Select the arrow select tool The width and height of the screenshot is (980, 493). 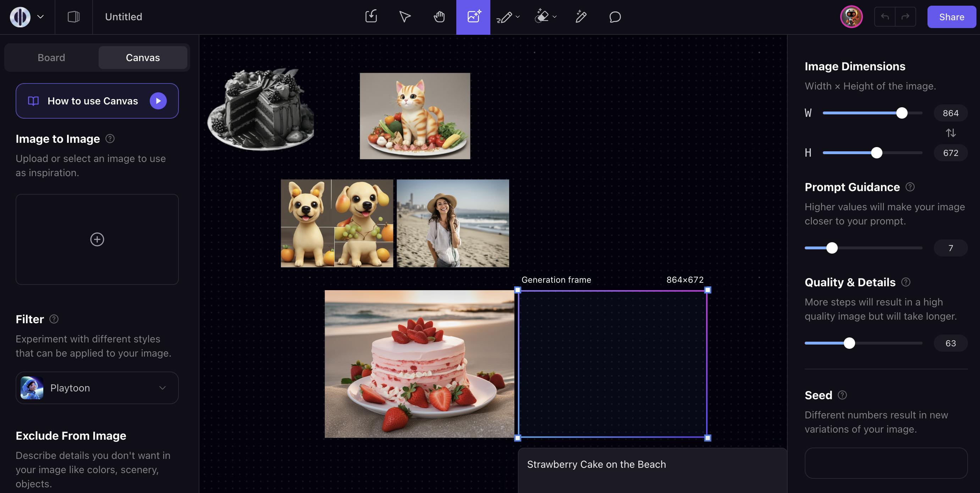pyautogui.click(x=405, y=17)
